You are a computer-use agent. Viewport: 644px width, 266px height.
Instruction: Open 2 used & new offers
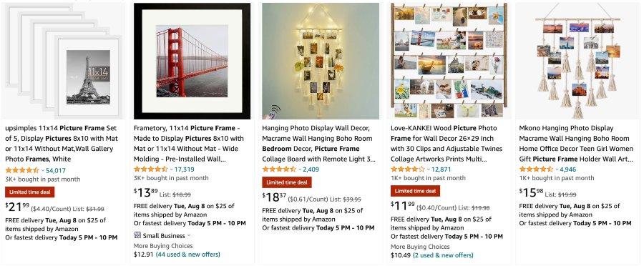(x=443, y=255)
